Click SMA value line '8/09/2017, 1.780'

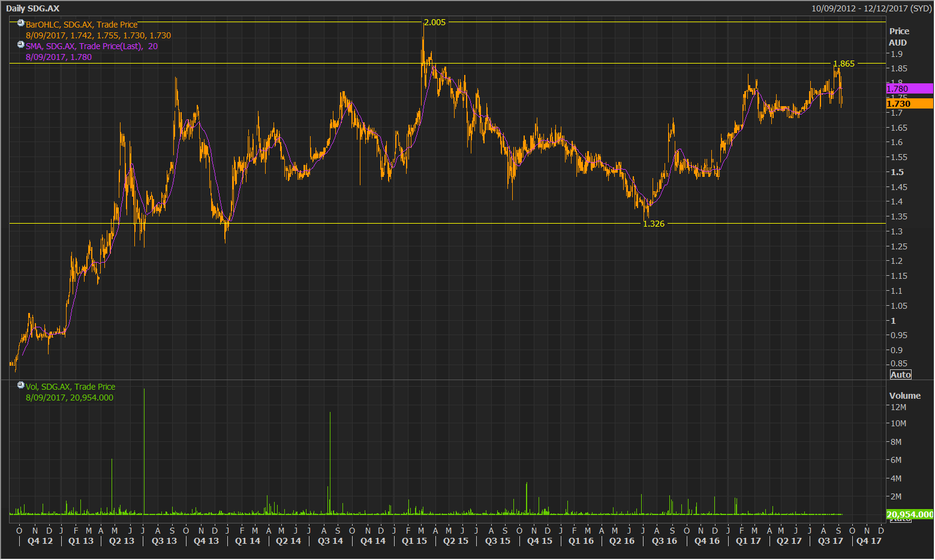tap(59, 57)
